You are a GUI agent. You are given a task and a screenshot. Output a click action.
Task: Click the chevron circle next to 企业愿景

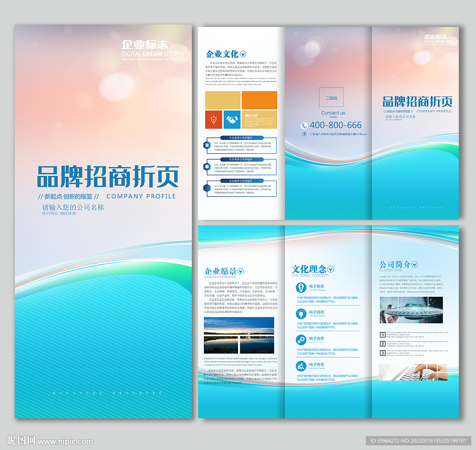(x=241, y=271)
